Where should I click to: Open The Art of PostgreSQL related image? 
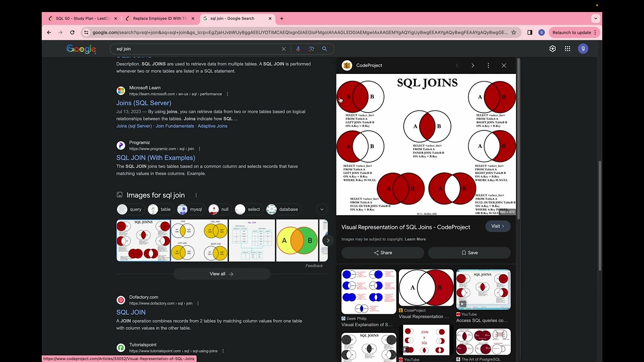(x=483, y=342)
